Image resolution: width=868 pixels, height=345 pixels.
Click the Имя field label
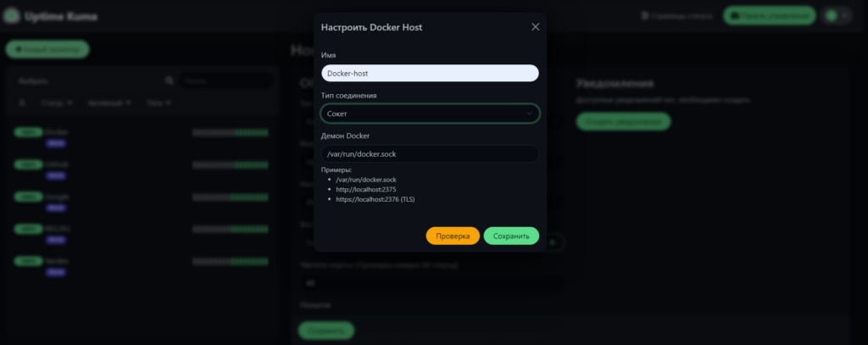click(x=328, y=55)
